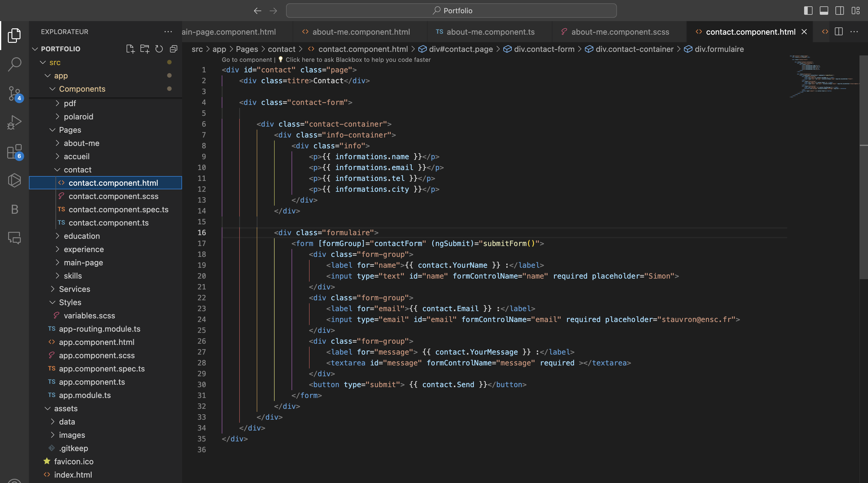This screenshot has height=483, width=868.
Task: Open contact.component.scss sass file
Action: tap(113, 196)
